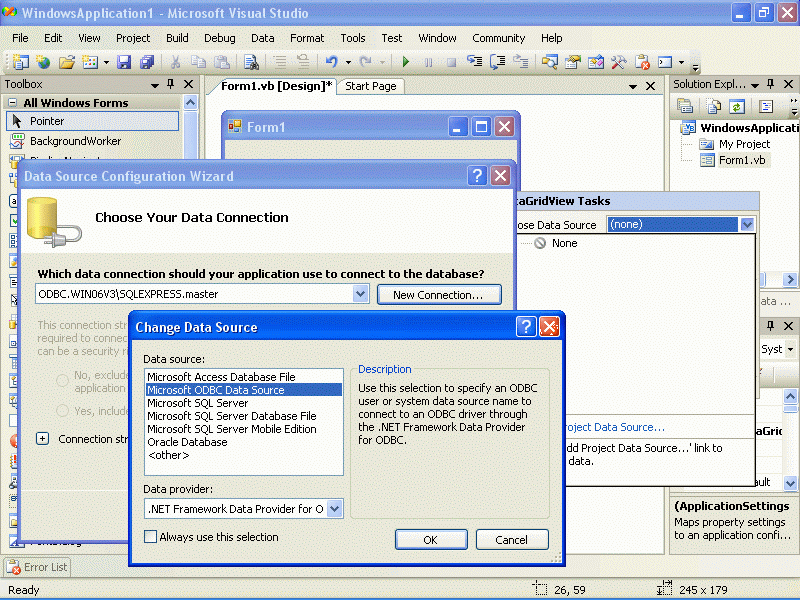Image resolution: width=800 pixels, height=600 pixels.
Task: Click the Add Project Data Source link
Action: tap(616, 427)
